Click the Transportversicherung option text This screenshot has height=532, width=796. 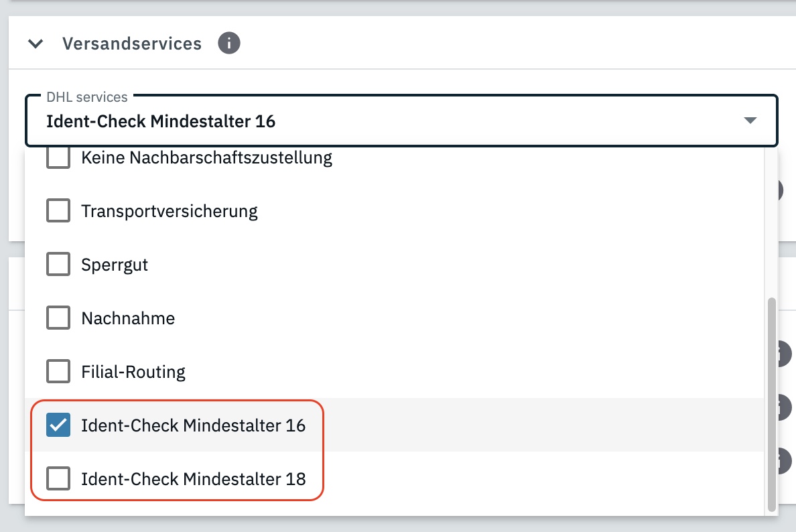click(x=170, y=211)
